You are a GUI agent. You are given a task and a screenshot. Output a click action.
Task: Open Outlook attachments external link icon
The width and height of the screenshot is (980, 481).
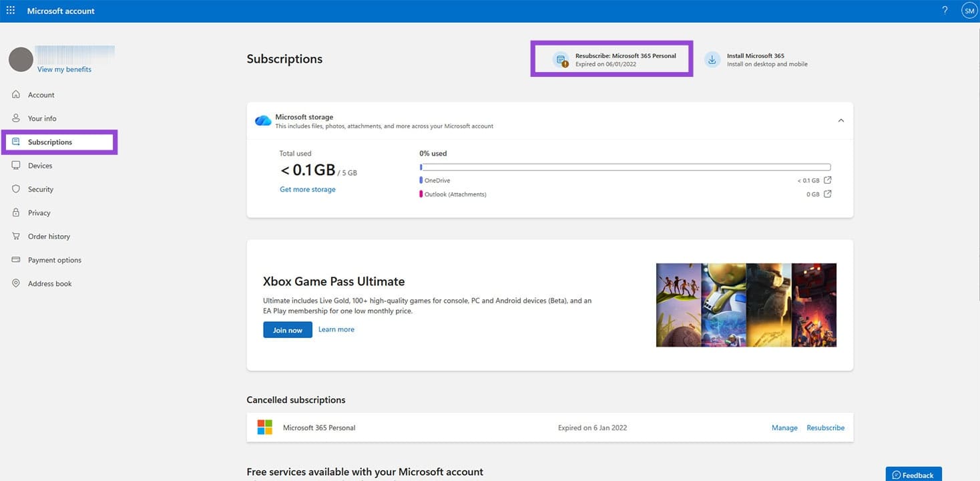[827, 194]
